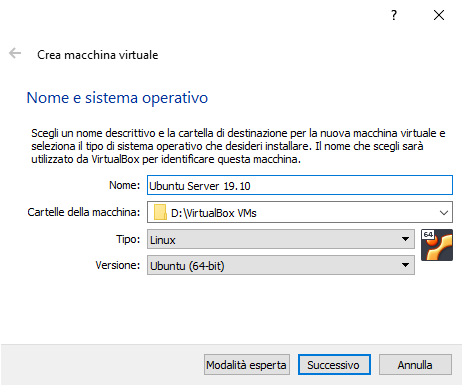Click the Nome label

125,185
